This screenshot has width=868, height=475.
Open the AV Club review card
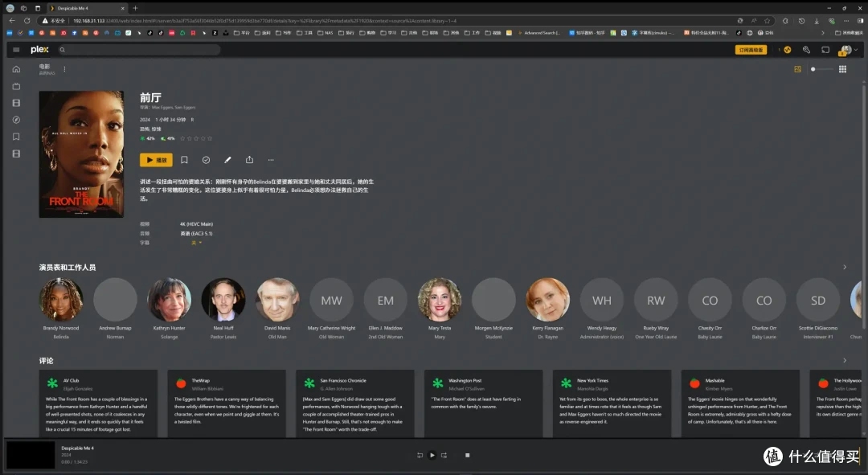(98, 403)
